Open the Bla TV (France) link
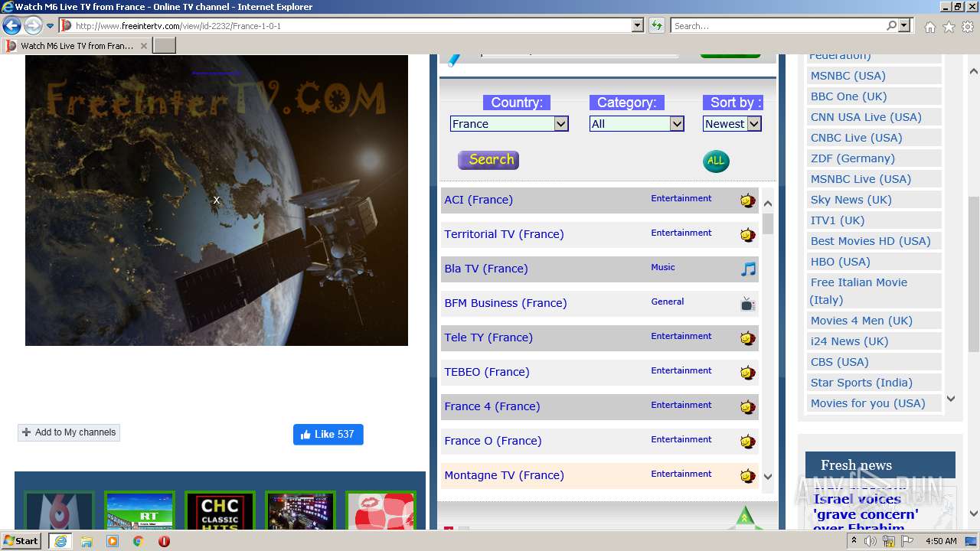Image resolution: width=980 pixels, height=551 pixels. coord(486,269)
